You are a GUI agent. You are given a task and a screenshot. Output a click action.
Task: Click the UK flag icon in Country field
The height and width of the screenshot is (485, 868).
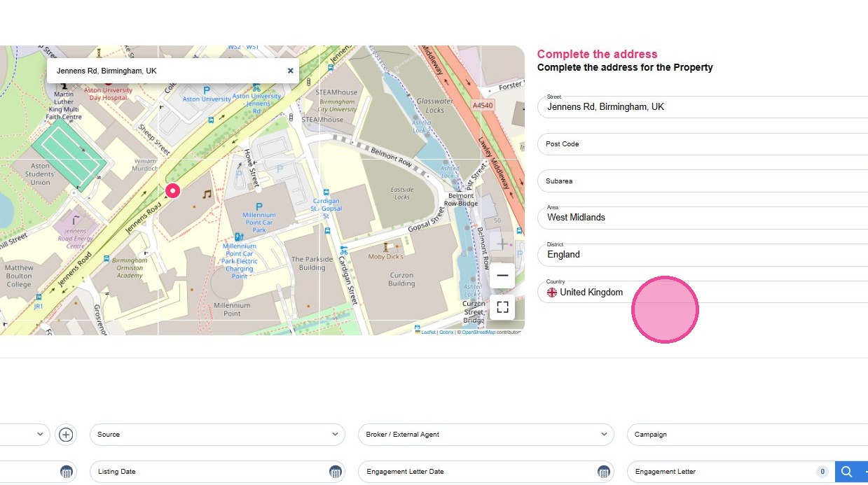click(552, 293)
